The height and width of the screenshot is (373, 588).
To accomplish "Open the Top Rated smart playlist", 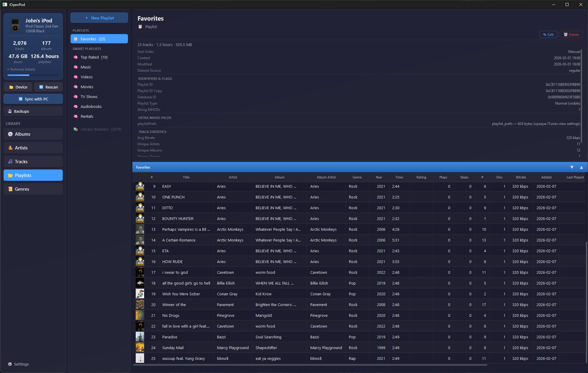I will [93, 57].
